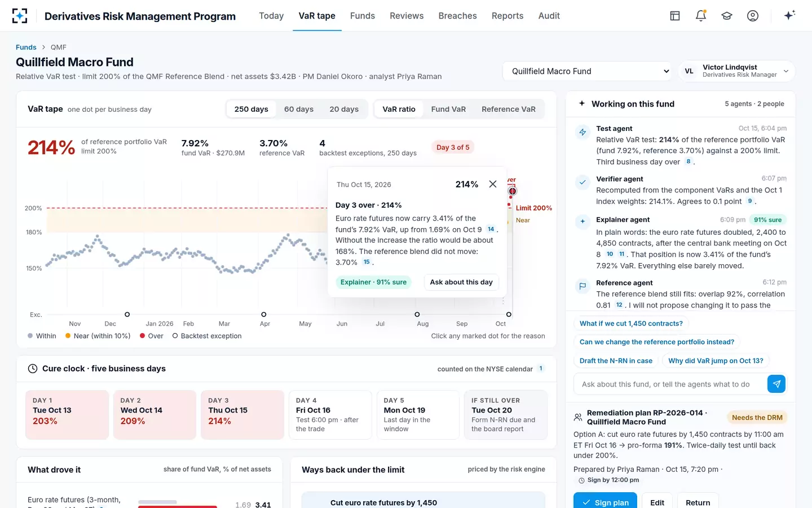Send the message with the paper-plane icon
The width and height of the screenshot is (812, 508).
point(776,384)
